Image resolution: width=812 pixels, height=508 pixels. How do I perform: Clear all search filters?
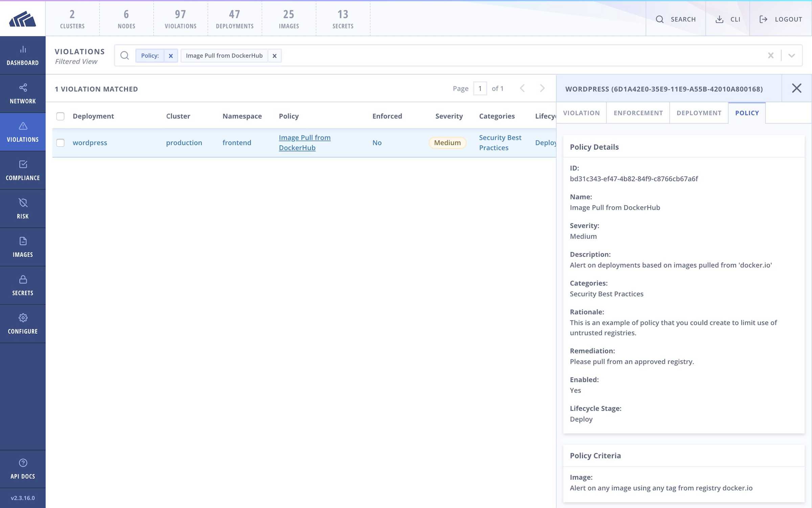point(771,56)
